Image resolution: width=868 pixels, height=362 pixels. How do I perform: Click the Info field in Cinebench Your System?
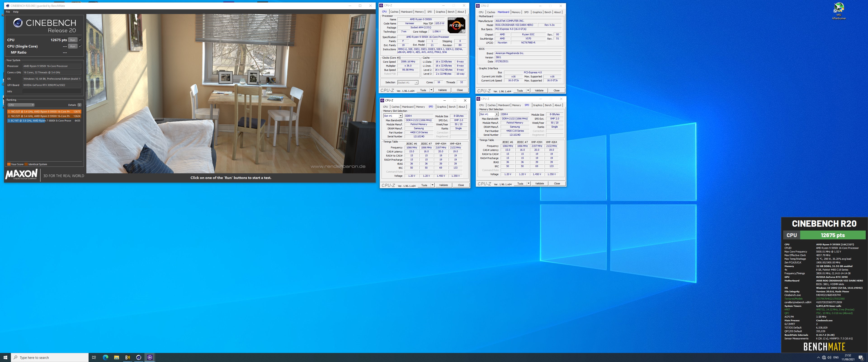tap(52, 91)
